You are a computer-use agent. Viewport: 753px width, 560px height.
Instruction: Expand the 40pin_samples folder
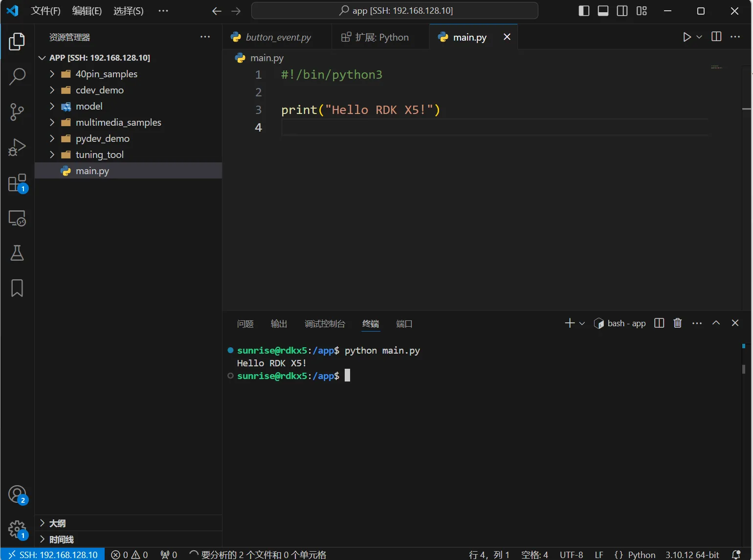52,74
